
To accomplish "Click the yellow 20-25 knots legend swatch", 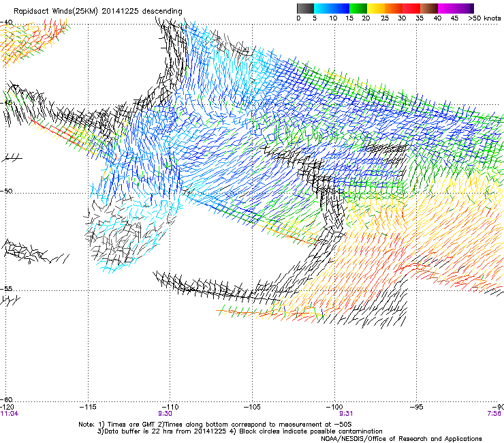I will click(x=376, y=8).
